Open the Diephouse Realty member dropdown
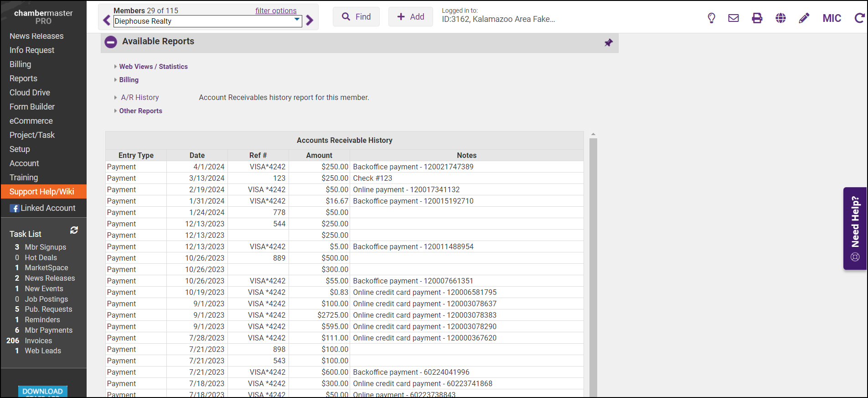This screenshot has width=868, height=398. pos(207,21)
